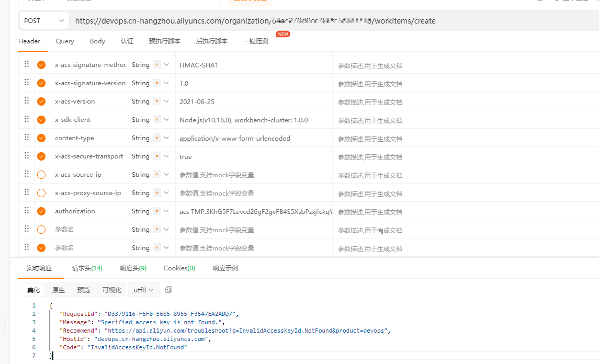Click the drag handle next to x-acs-version header
The height and width of the screenshot is (364, 599).
(26, 101)
